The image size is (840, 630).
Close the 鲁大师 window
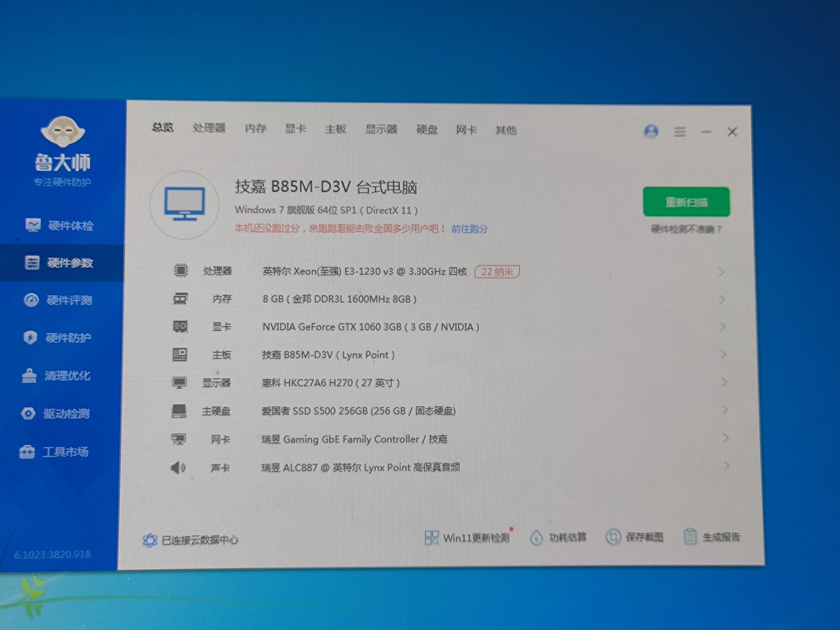[732, 132]
